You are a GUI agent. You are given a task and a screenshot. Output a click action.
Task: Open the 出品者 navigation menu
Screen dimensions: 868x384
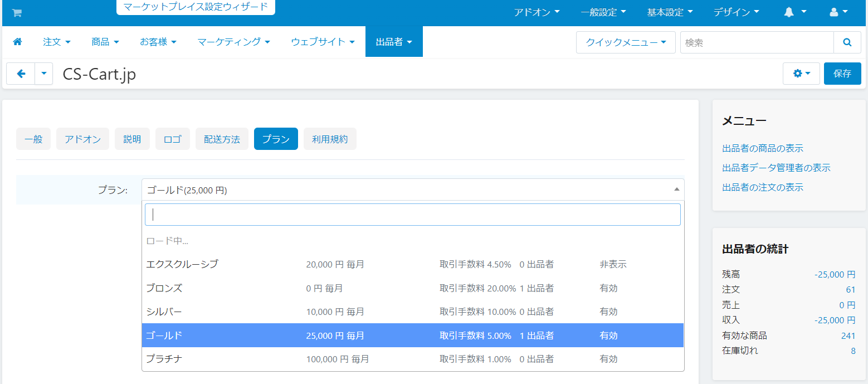(394, 42)
